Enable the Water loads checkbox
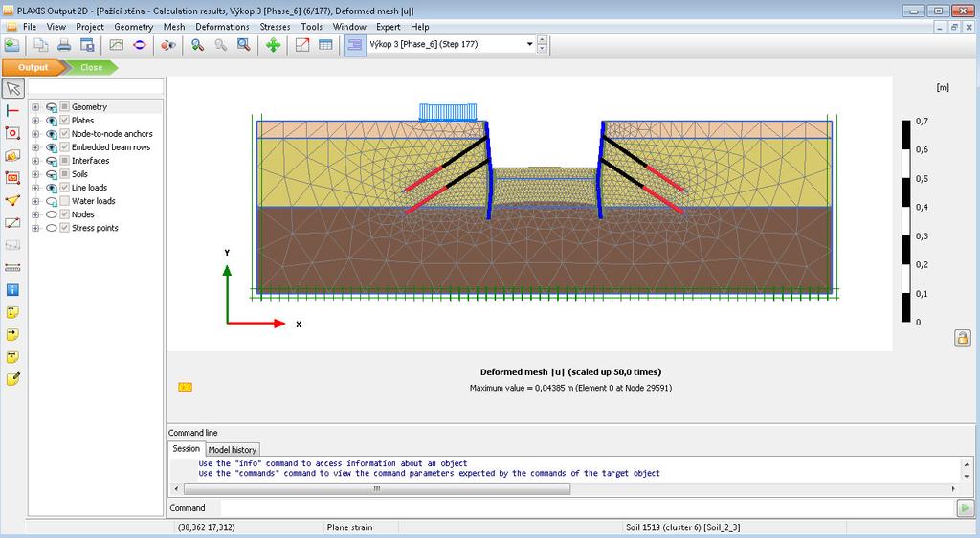Viewport: 980px width, 538px height. [64, 201]
